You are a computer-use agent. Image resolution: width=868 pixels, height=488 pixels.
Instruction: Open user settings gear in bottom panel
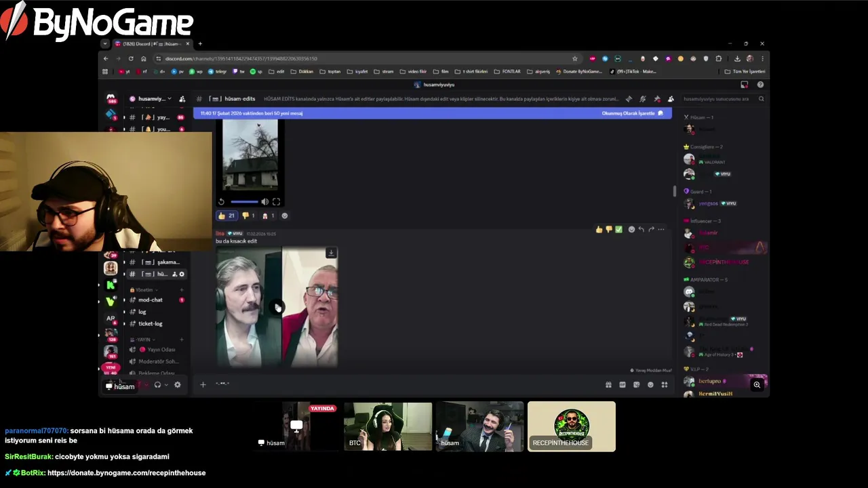[178, 385]
